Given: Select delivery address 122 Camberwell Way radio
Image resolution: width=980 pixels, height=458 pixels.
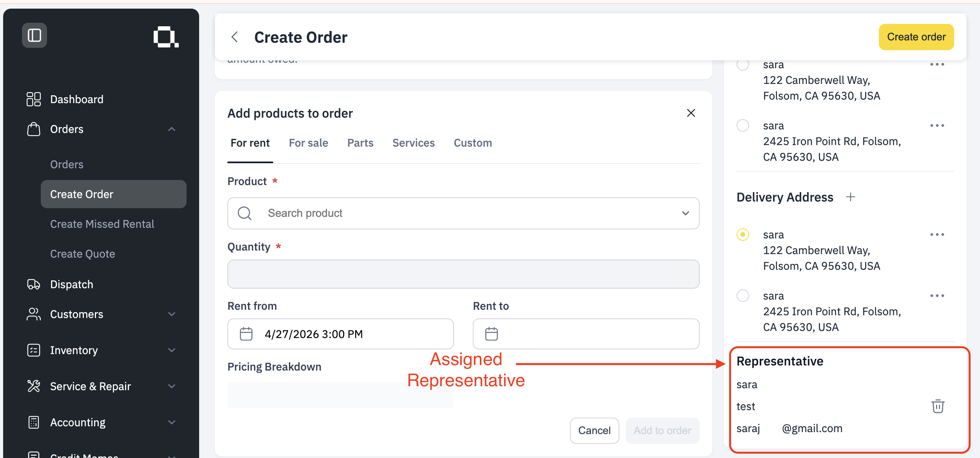Looking at the screenshot, I should (x=743, y=234).
